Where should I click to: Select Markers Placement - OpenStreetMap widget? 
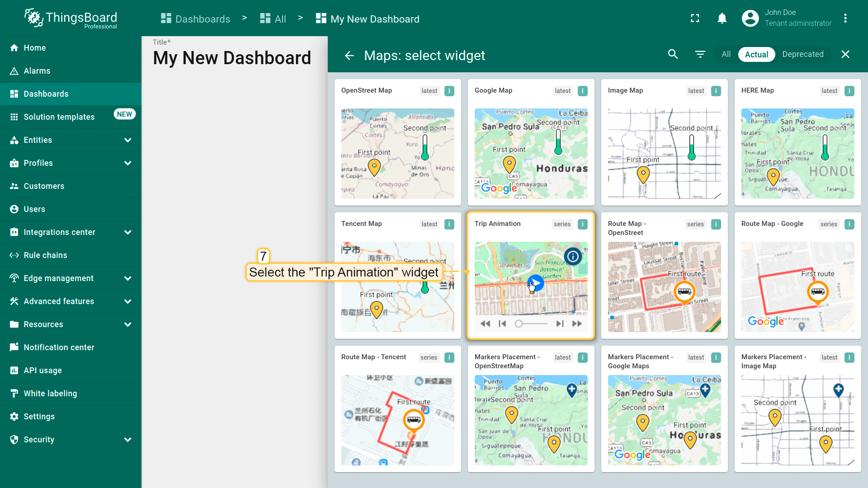531,409
